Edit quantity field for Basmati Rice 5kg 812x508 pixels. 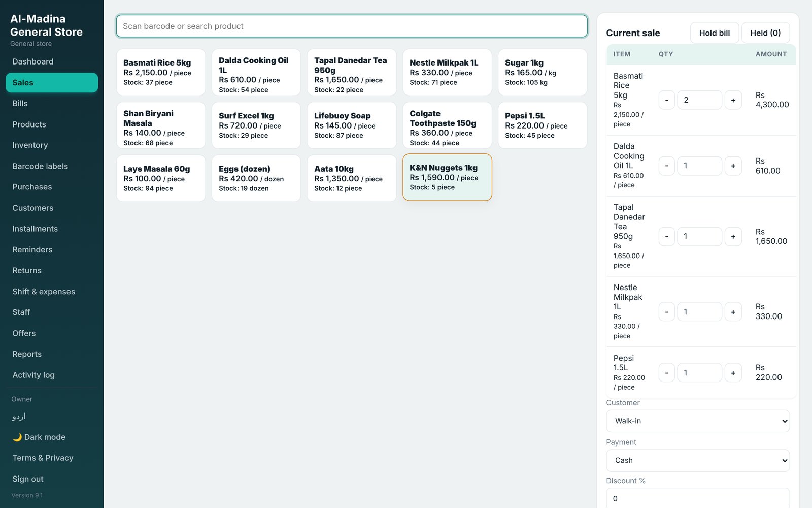pos(699,100)
